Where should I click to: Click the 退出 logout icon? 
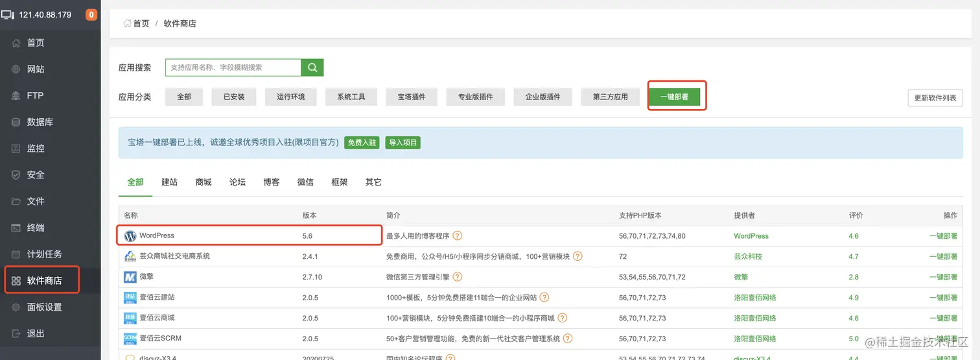17,333
